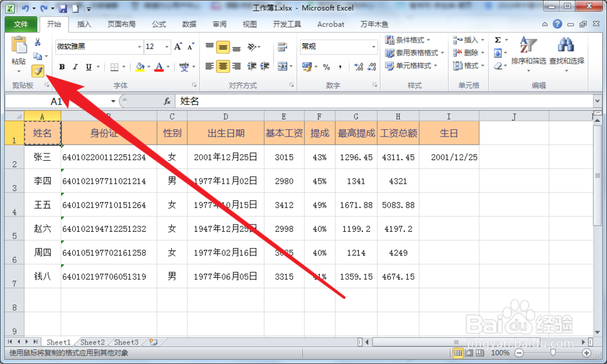Toggle middle vertical alignment
607x364 pixels.
click(x=223, y=47)
